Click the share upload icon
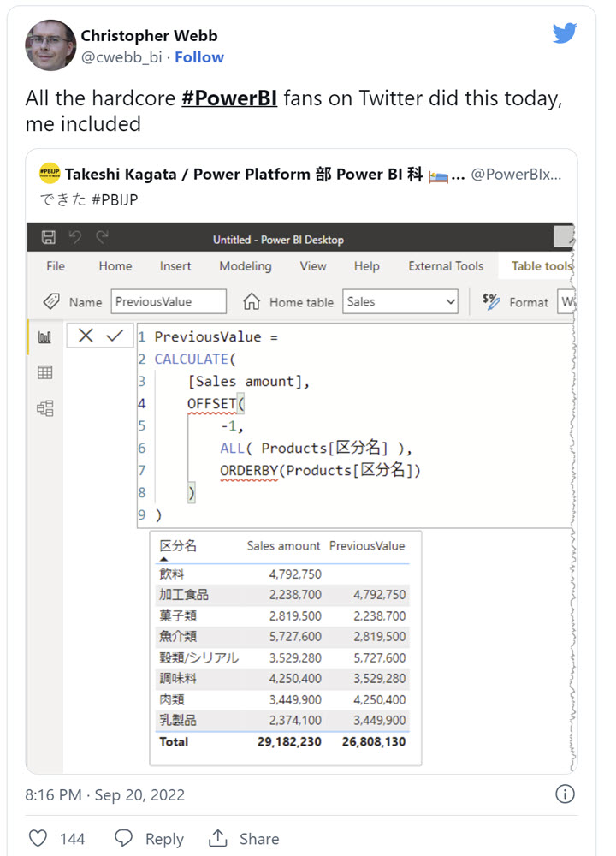616x856 pixels. tap(217, 838)
